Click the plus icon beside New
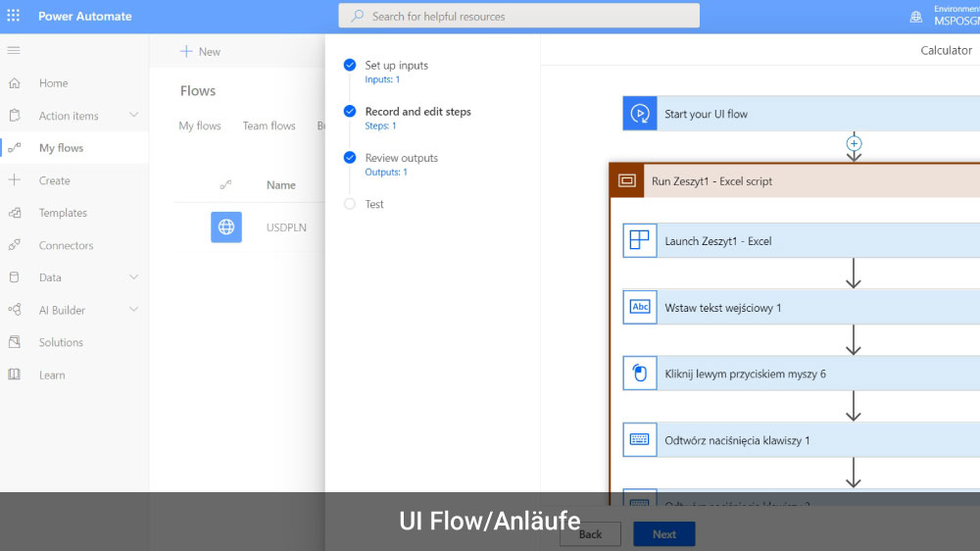 (185, 51)
